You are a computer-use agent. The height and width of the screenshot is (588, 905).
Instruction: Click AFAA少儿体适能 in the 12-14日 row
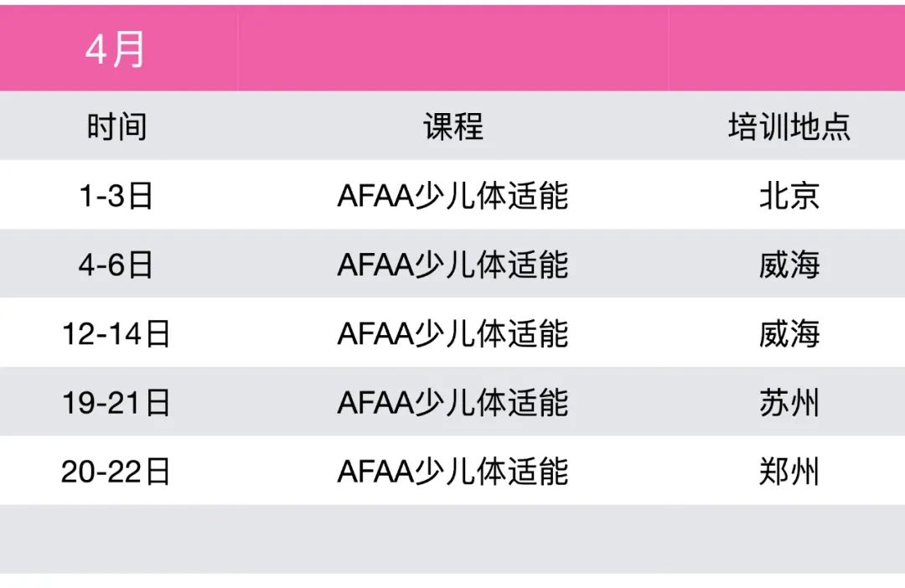pos(453,333)
